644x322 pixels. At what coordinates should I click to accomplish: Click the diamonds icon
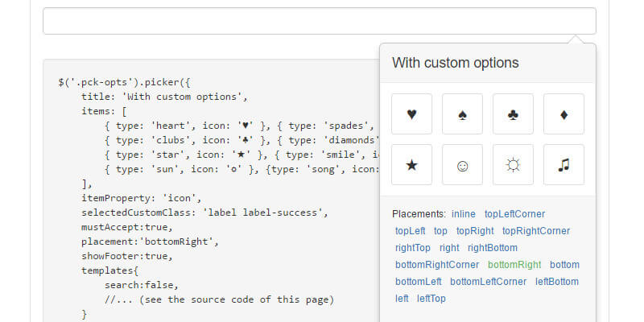563,114
